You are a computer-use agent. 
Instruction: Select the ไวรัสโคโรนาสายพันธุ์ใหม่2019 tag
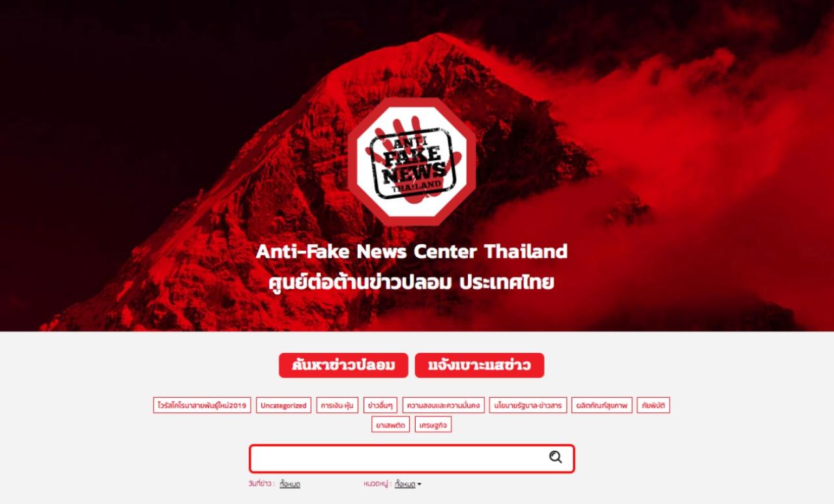202,405
